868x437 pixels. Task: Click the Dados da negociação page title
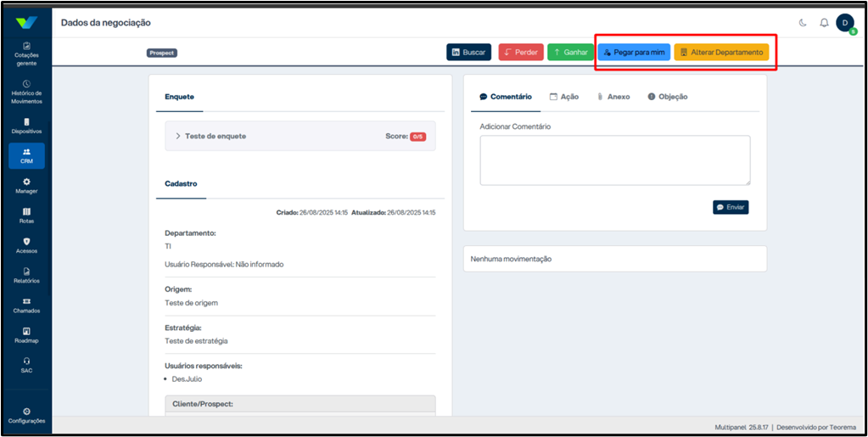click(106, 23)
